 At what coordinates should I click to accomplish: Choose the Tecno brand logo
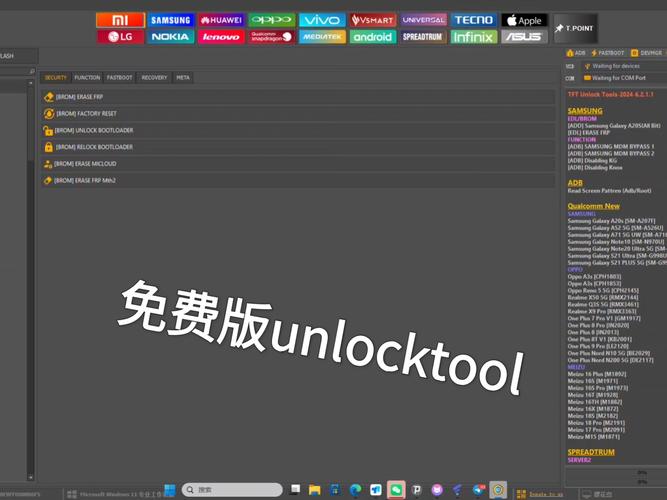[473, 20]
